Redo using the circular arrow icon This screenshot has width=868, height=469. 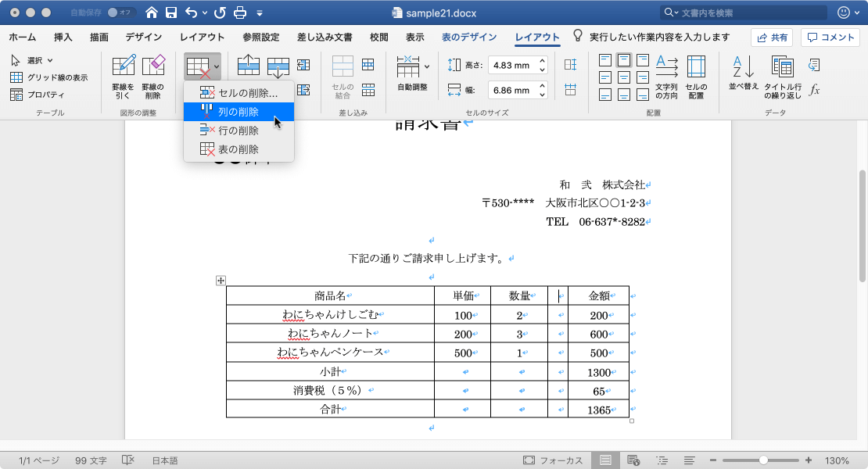click(220, 13)
